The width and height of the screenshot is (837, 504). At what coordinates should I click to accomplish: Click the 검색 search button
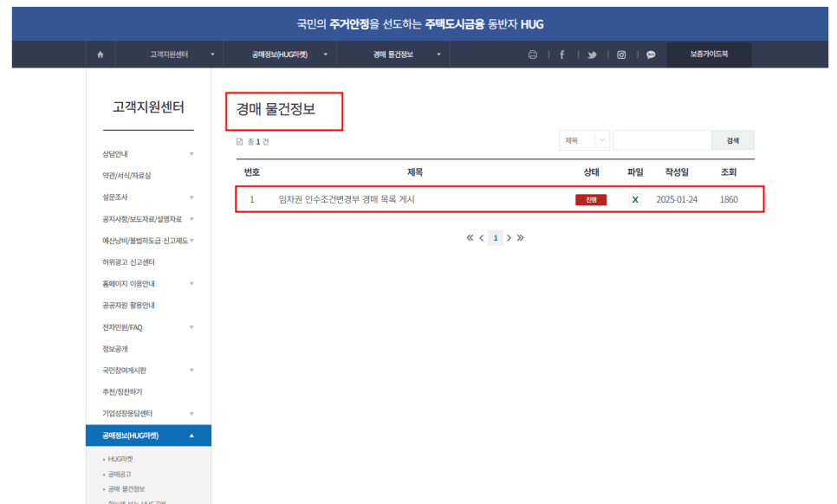[x=732, y=140]
